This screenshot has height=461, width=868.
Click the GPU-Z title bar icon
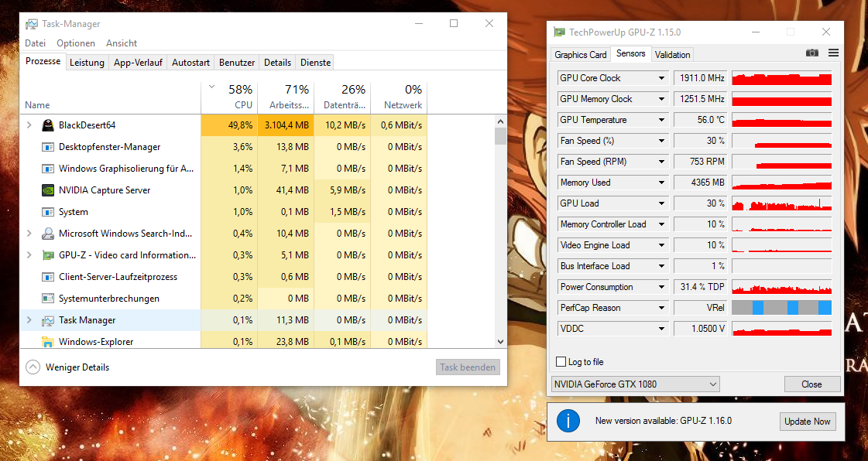click(560, 32)
